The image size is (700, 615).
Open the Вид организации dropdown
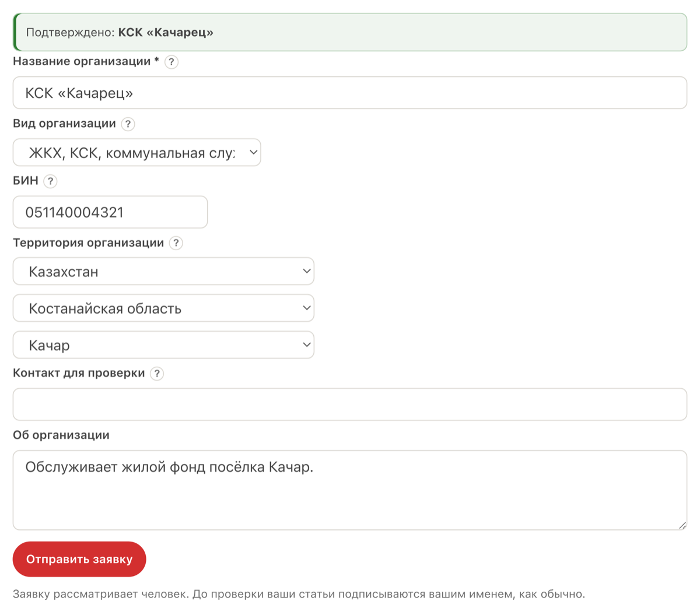(x=136, y=153)
